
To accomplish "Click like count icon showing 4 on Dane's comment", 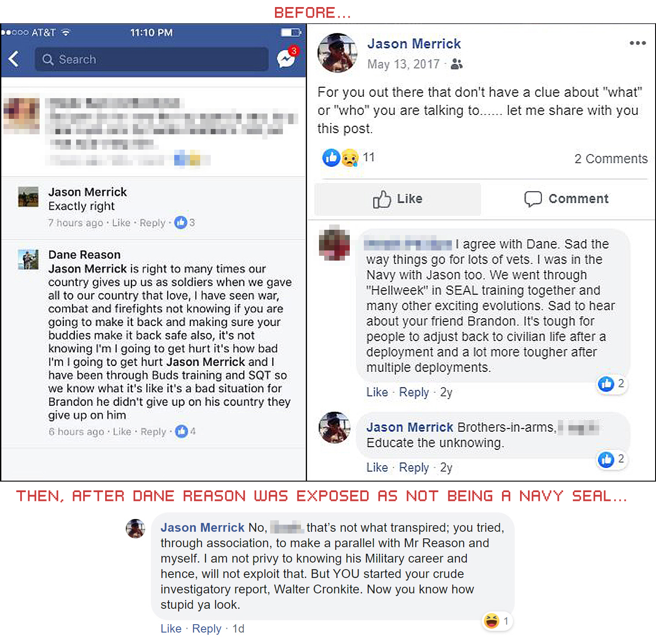I will tap(185, 431).
